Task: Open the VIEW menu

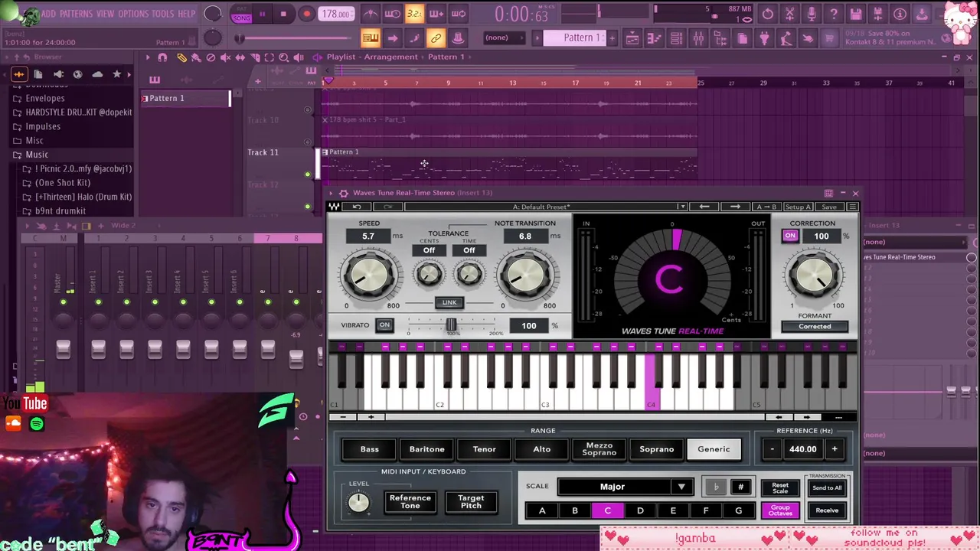Action: click(105, 14)
